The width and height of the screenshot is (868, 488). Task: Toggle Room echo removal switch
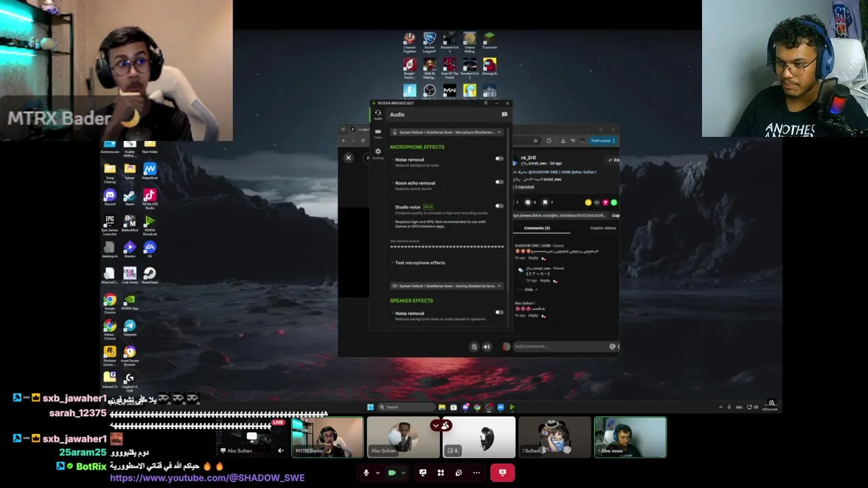(499, 182)
